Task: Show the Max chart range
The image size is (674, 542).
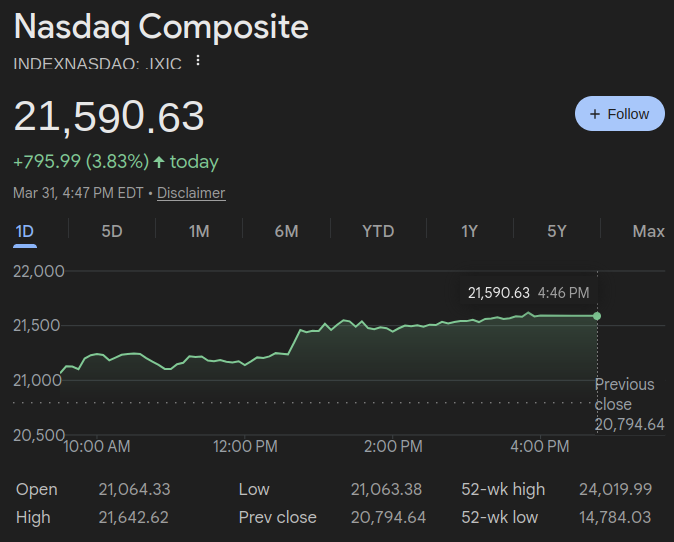Action: [648, 232]
